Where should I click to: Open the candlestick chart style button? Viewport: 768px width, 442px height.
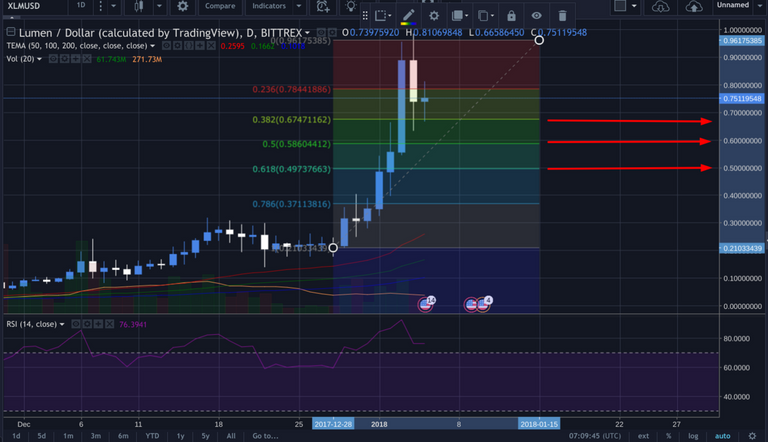coord(139,6)
